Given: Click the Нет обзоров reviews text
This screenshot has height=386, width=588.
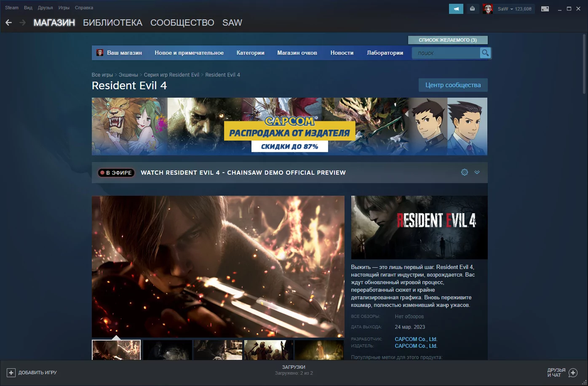Looking at the screenshot, I should click(409, 317).
